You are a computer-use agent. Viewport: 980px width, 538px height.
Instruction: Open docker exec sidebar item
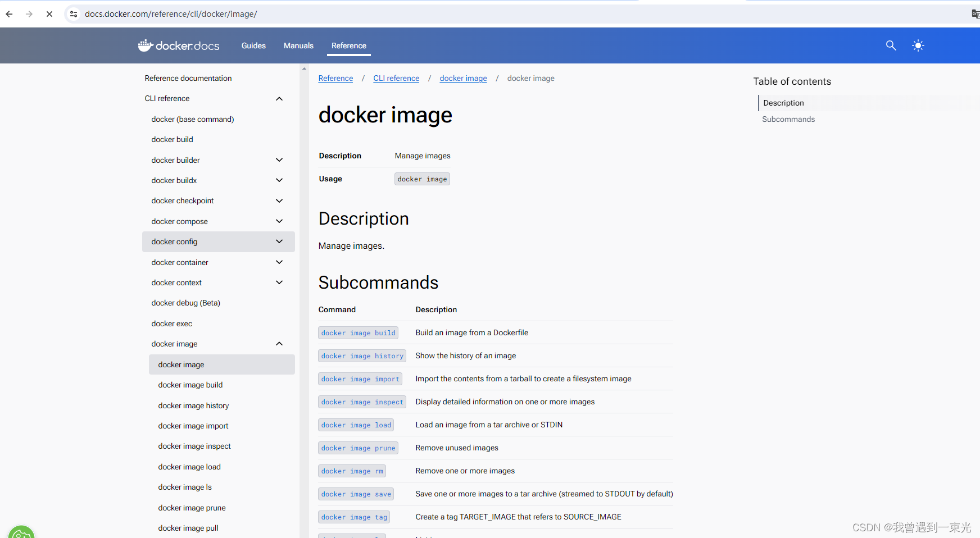171,323
